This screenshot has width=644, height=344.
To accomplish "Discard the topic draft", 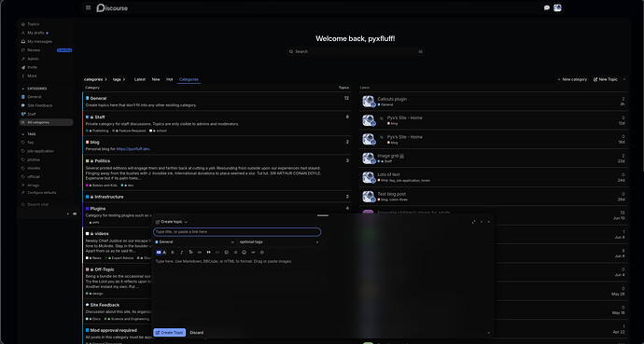I will (196, 333).
